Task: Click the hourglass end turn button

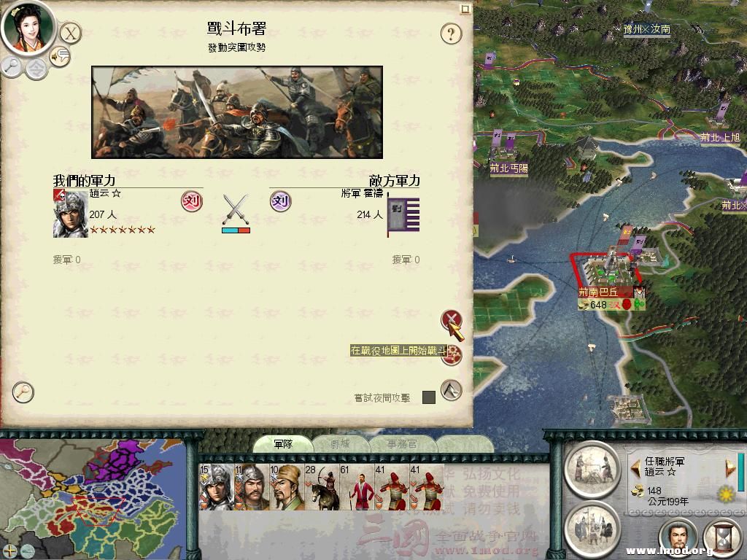Action: [723, 538]
